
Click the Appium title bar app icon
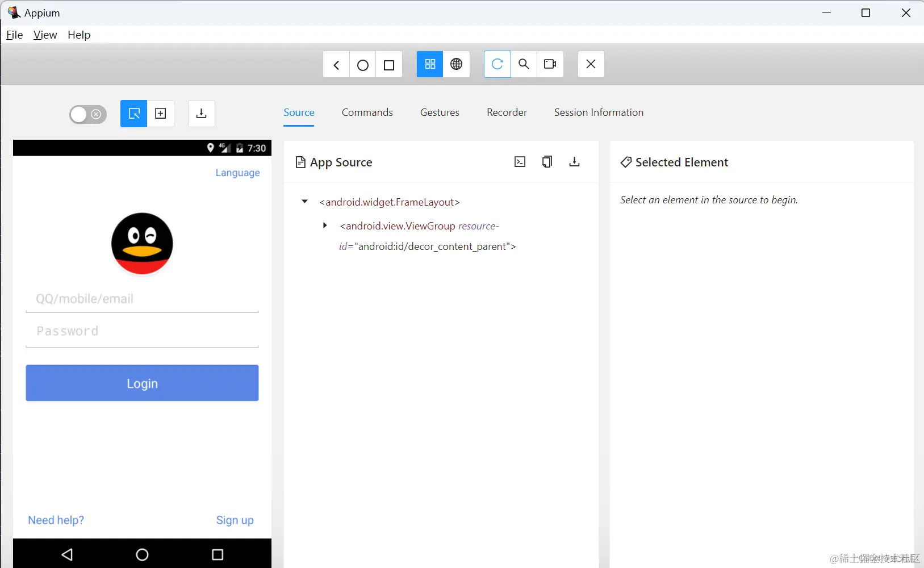pos(14,12)
